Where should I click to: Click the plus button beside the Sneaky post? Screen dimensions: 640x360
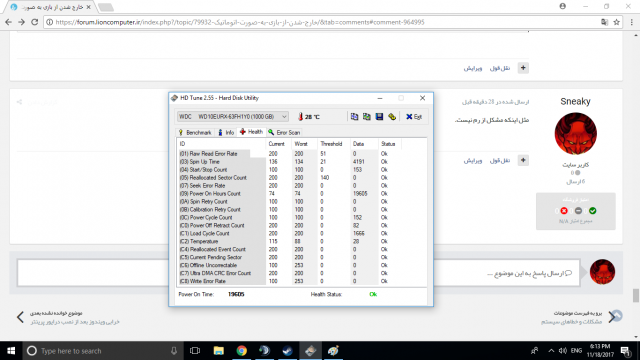(523, 160)
